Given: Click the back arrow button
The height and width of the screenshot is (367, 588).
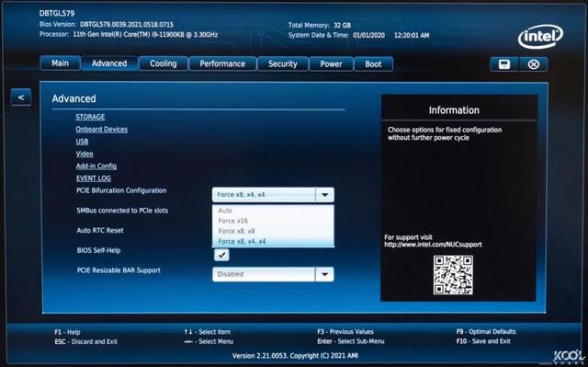Looking at the screenshot, I should pos(21,97).
